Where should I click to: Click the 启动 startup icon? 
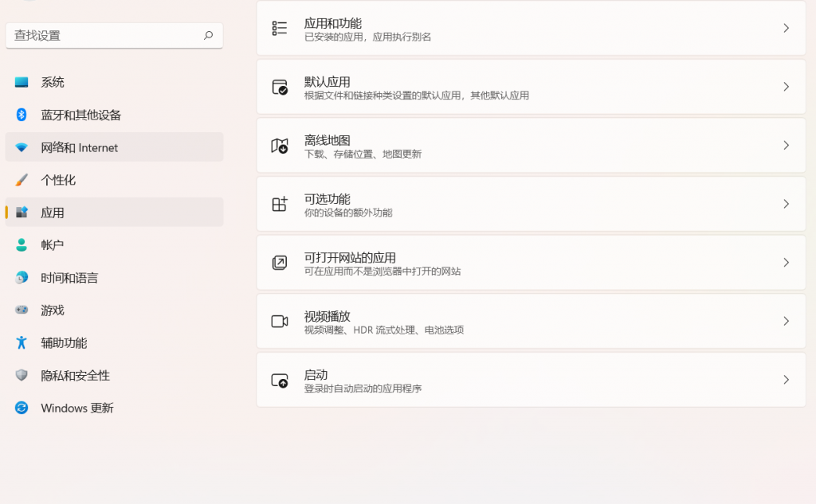click(280, 381)
